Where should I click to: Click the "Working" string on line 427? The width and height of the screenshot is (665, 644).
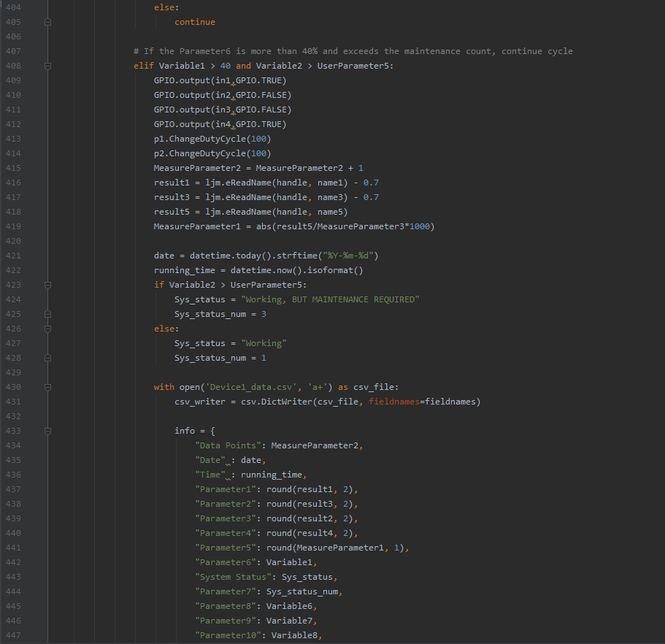click(x=264, y=343)
